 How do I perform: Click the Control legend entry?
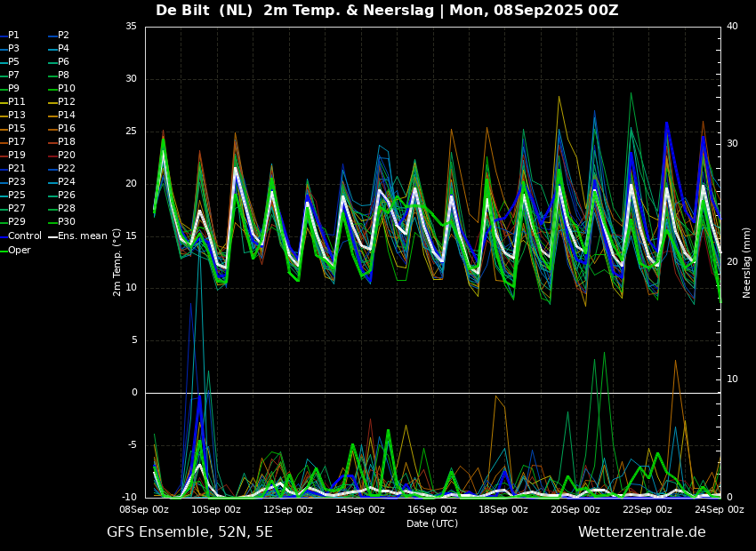click(x=20, y=236)
